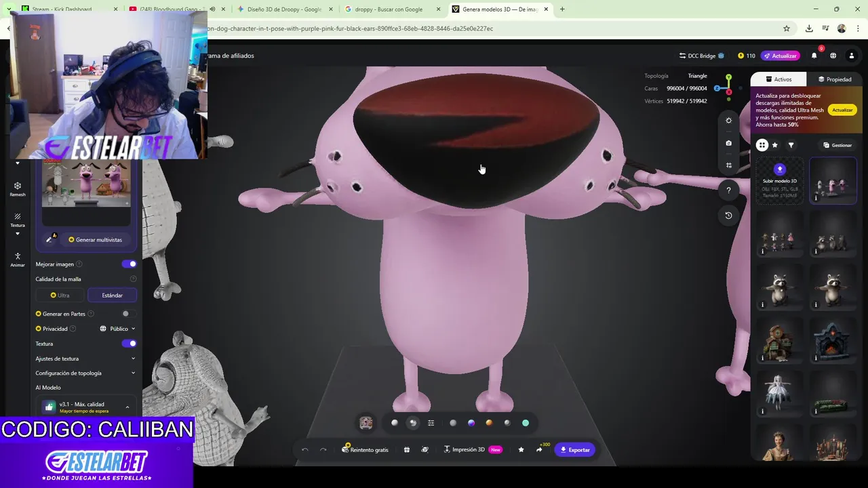The width and height of the screenshot is (868, 488).
Task: Open the user profile icon
Action: [852, 56]
